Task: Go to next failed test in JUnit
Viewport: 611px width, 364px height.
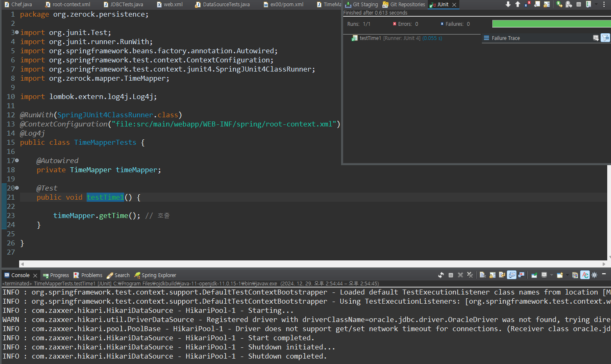Action: [x=508, y=4]
